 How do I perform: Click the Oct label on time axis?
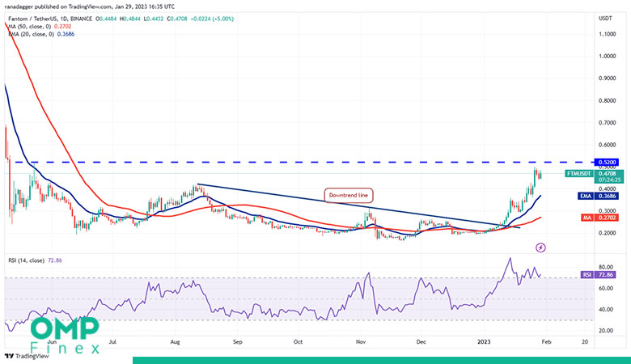coord(298,342)
